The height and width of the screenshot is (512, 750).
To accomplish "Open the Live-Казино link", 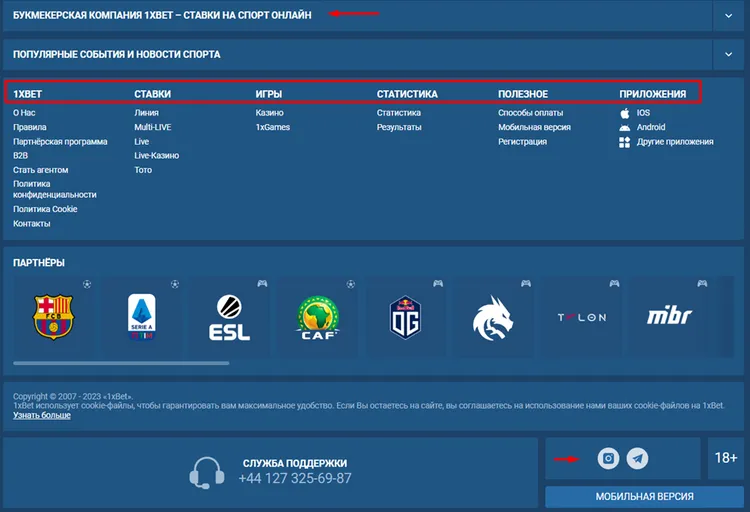I will pos(156,156).
